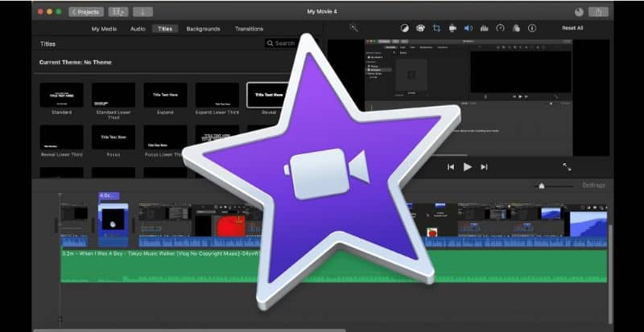This screenshot has height=332, width=644.
Task: Open the Clip Information icon
Action: tap(532, 28)
